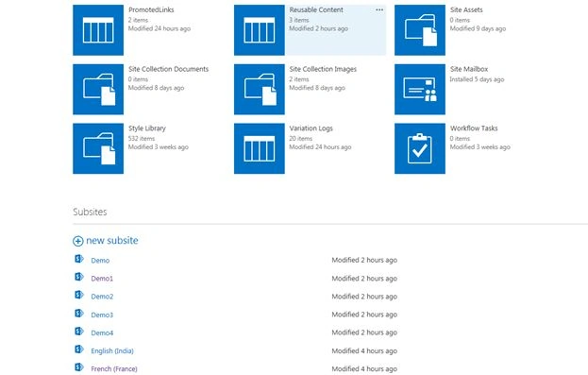Click 'Modified 2 hours ago' in Demo3 row

click(x=364, y=315)
